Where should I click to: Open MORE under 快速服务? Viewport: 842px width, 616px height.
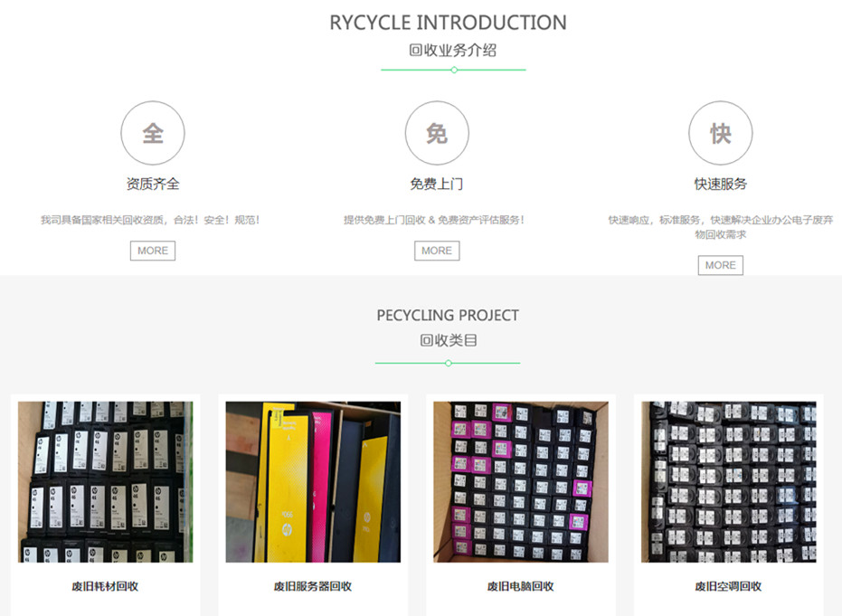tap(721, 265)
